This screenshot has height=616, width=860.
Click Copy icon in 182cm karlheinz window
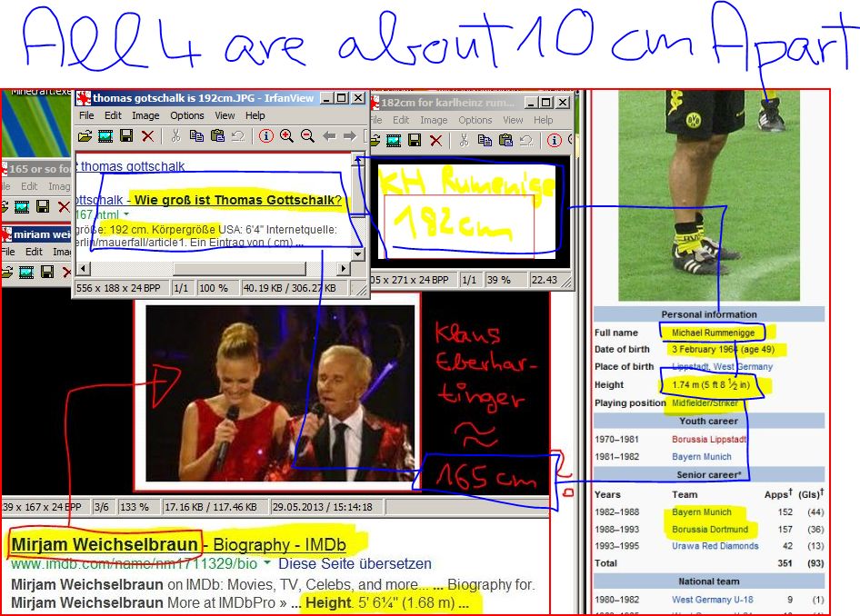[x=485, y=140]
